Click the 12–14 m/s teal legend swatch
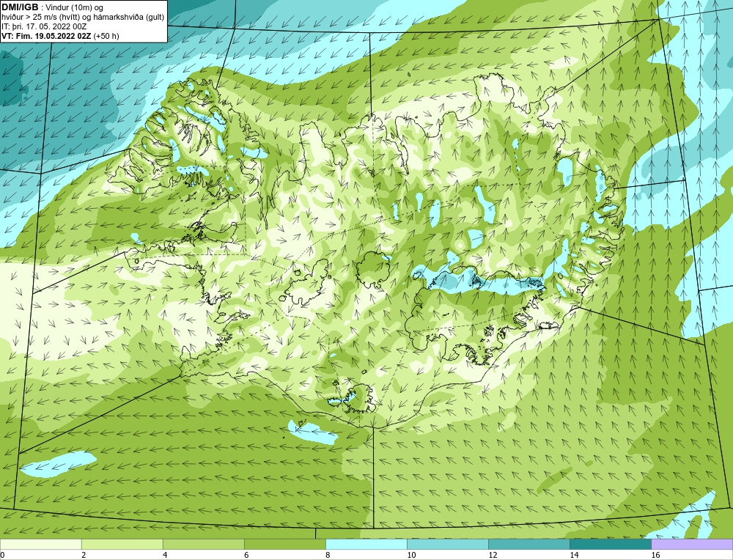The image size is (733, 560). pyautogui.click(x=528, y=544)
